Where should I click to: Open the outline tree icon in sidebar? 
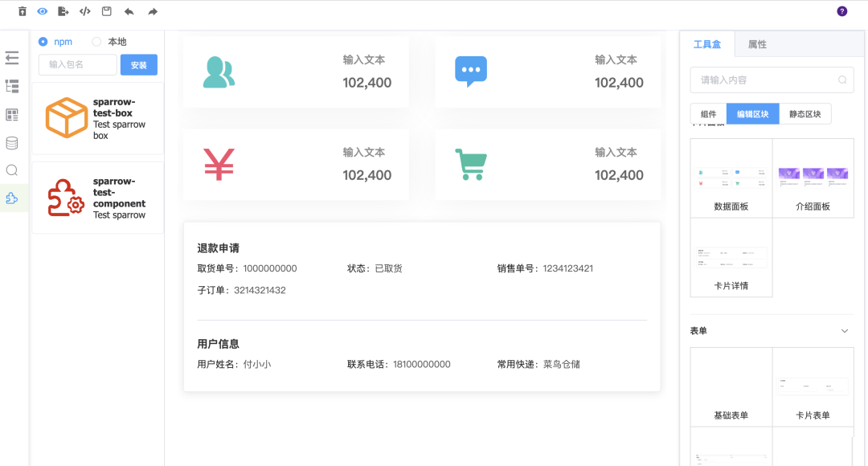12,86
